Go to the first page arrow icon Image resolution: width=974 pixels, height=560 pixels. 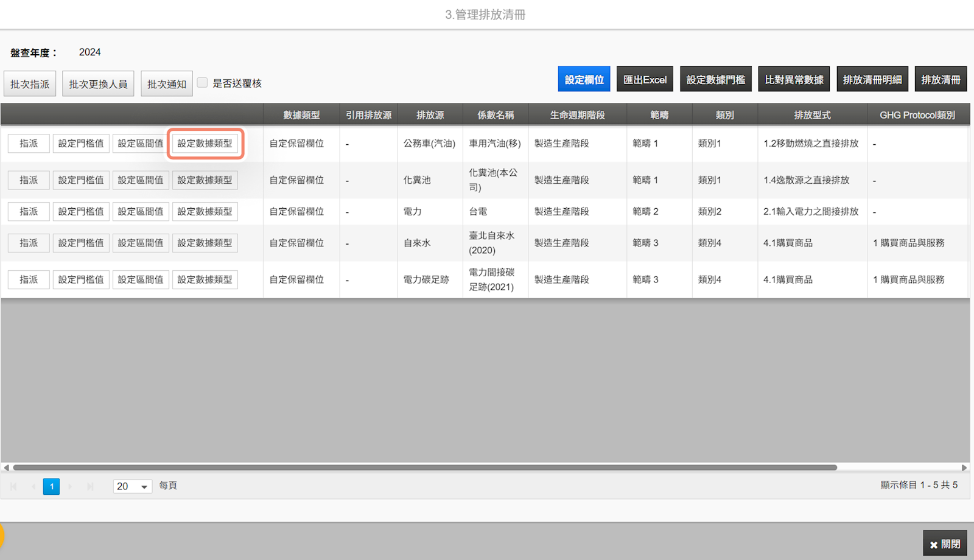(13, 486)
